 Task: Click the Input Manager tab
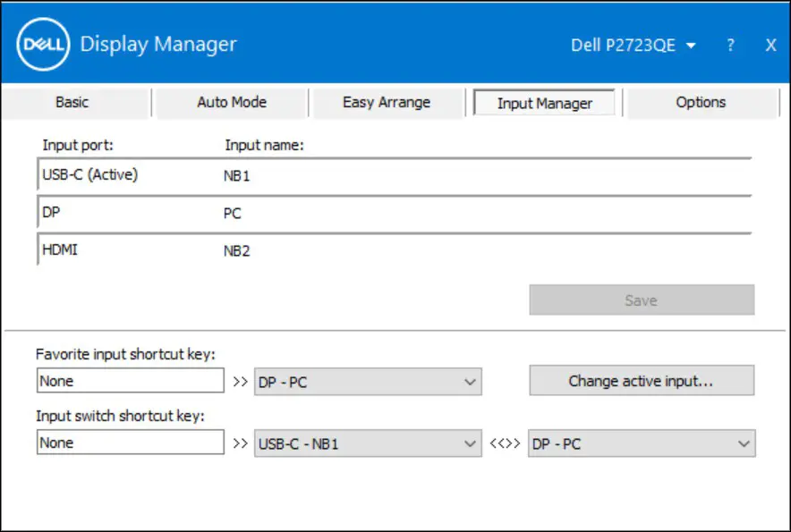(544, 102)
